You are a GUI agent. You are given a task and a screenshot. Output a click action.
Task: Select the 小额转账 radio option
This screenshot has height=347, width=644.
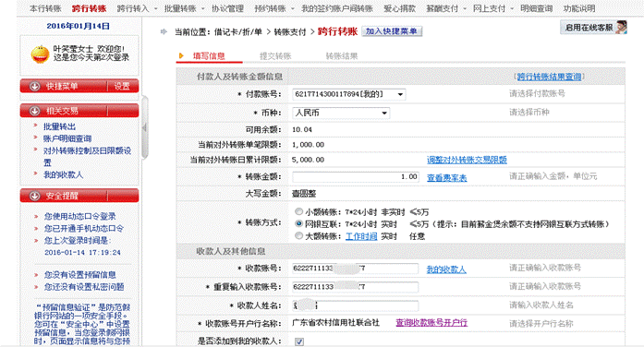click(x=298, y=211)
